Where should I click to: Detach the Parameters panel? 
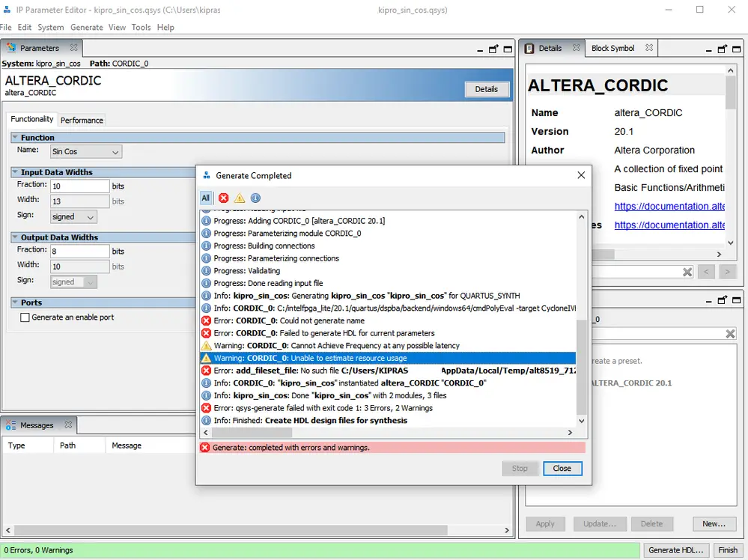[x=493, y=47]
